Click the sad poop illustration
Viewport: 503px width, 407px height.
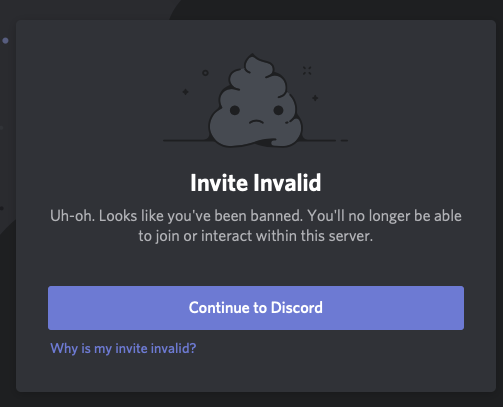coord(255,100)
